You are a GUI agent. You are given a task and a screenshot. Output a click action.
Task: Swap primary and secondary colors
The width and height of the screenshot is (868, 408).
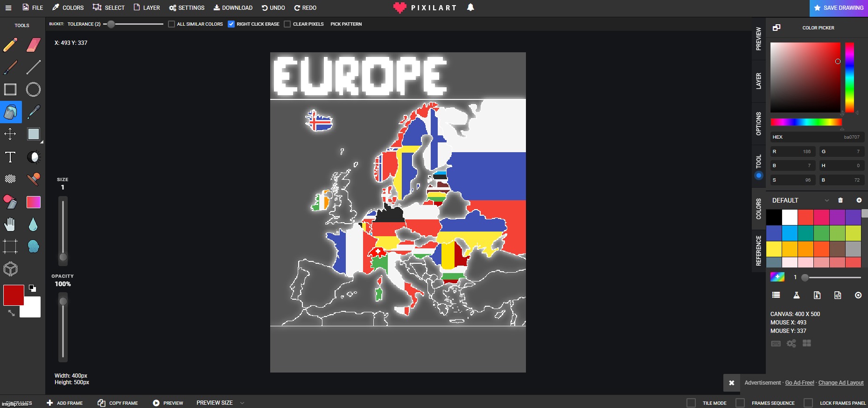point(11,313)
